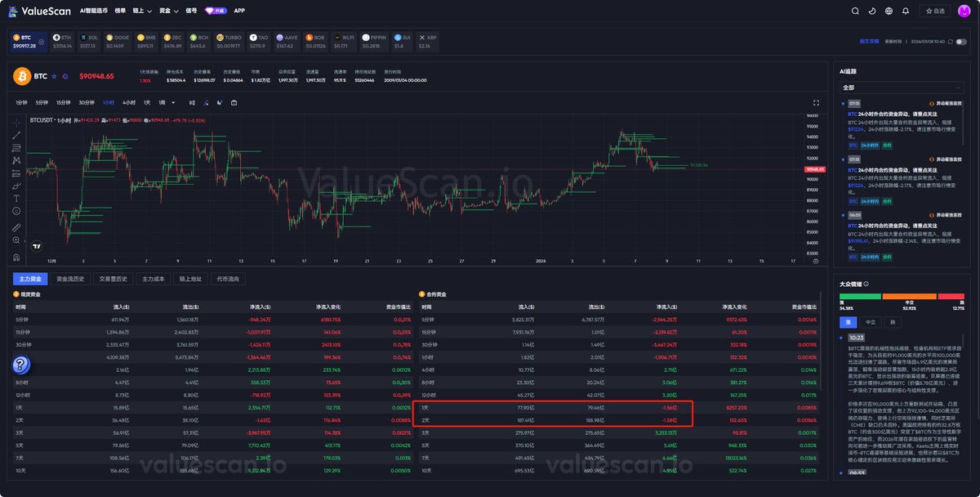Enter fullscreen chart mode
The height and width of the screenshot is (497, 980).
pyautogui.click(x=816, y=103)
